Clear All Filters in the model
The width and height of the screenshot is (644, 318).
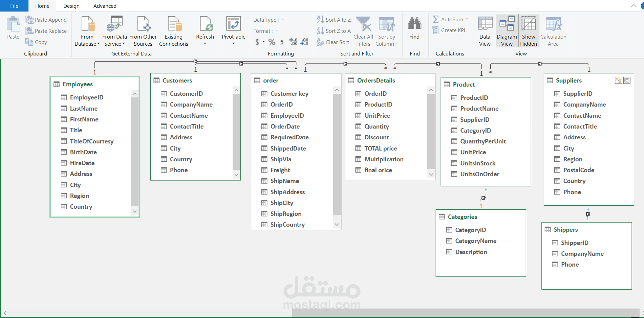(363, 30)
